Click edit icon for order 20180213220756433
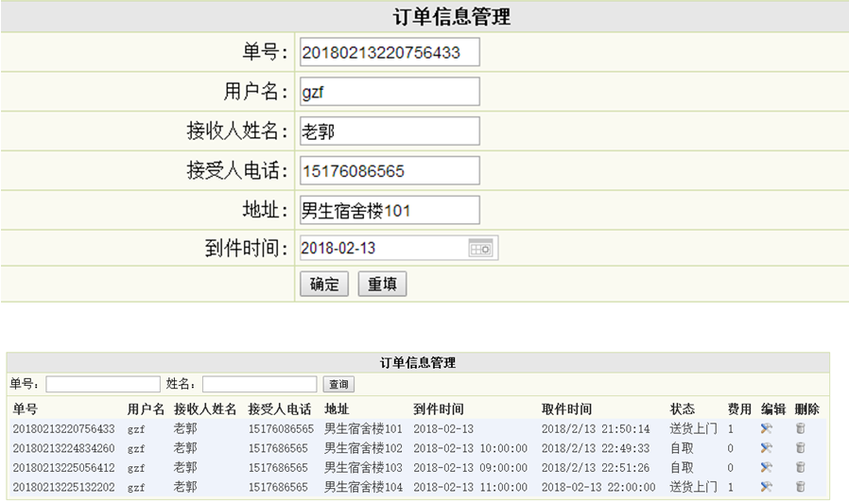Viewport: 849px width, 504px height. coord(767,428)
